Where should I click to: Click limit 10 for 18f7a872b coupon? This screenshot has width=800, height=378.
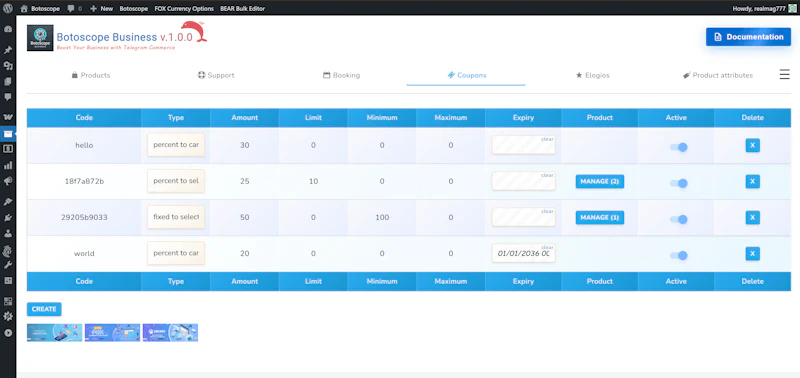click(313, 181)
